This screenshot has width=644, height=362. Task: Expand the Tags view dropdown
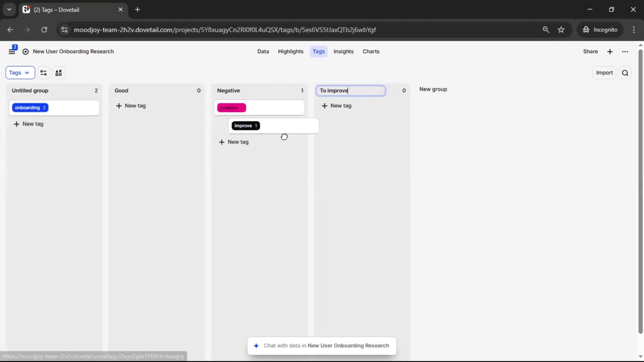point(20,73)
